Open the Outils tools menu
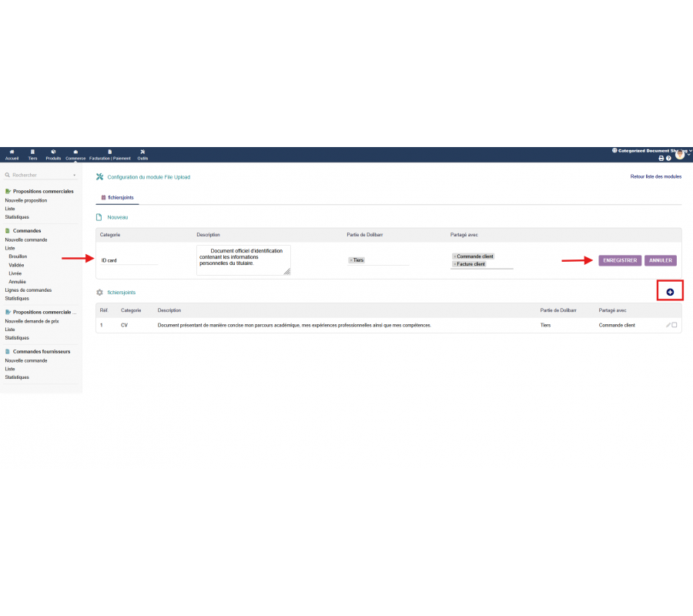 pos(142,154)
